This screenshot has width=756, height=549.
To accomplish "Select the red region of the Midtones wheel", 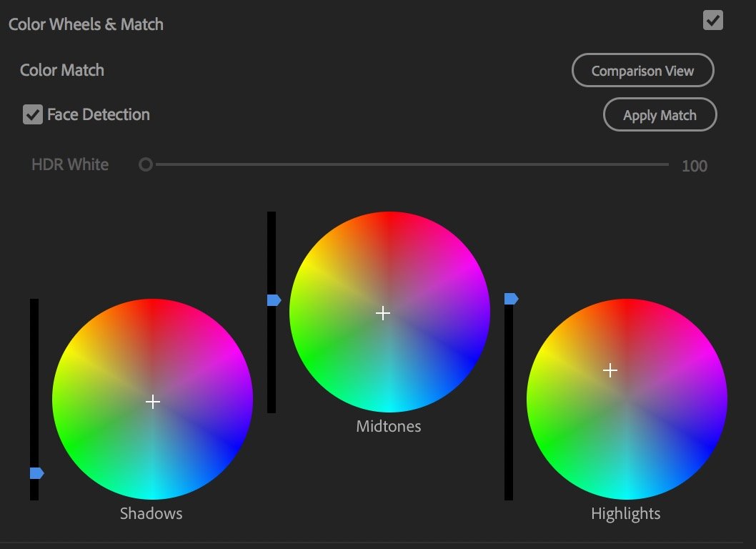I will click(388, 229).
